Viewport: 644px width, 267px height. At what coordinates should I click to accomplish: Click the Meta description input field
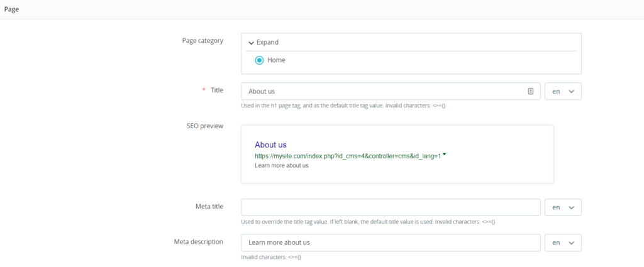click(390, 242)
